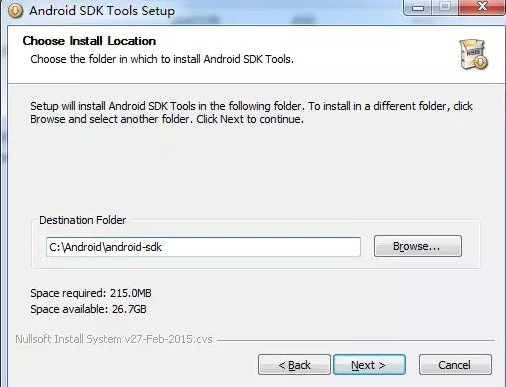Click the Space available 26.7GB text
The image size is (506, 387).
tap(88, 309)
